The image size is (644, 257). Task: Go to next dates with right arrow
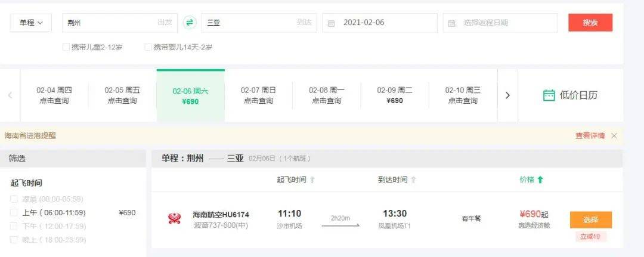tap(507, 95)
